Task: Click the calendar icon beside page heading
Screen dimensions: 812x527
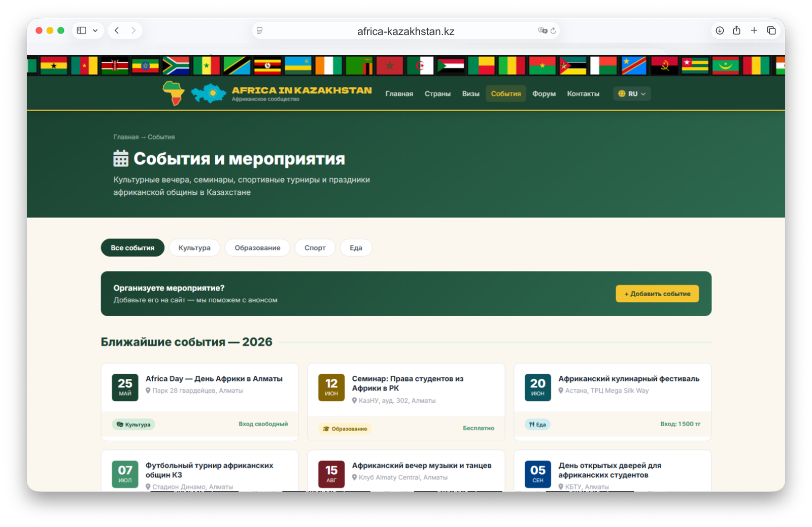Action: pos(121,158)
